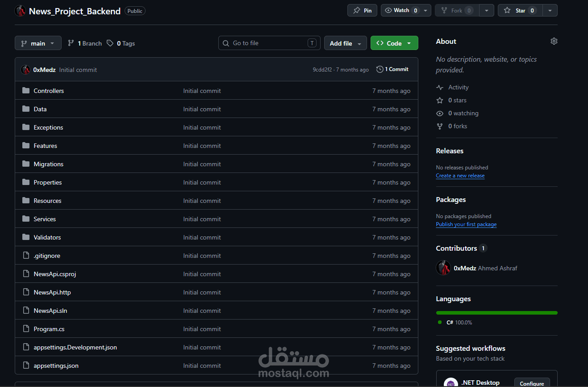Click the Watch button
Screen dimensions: 588x387
tap(401, 10)
